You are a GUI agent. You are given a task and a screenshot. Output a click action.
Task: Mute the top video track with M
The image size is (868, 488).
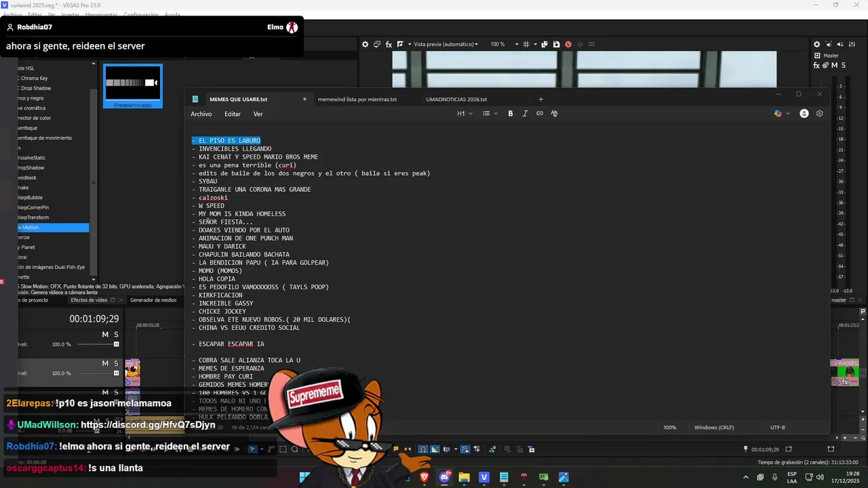coord(105,335)
